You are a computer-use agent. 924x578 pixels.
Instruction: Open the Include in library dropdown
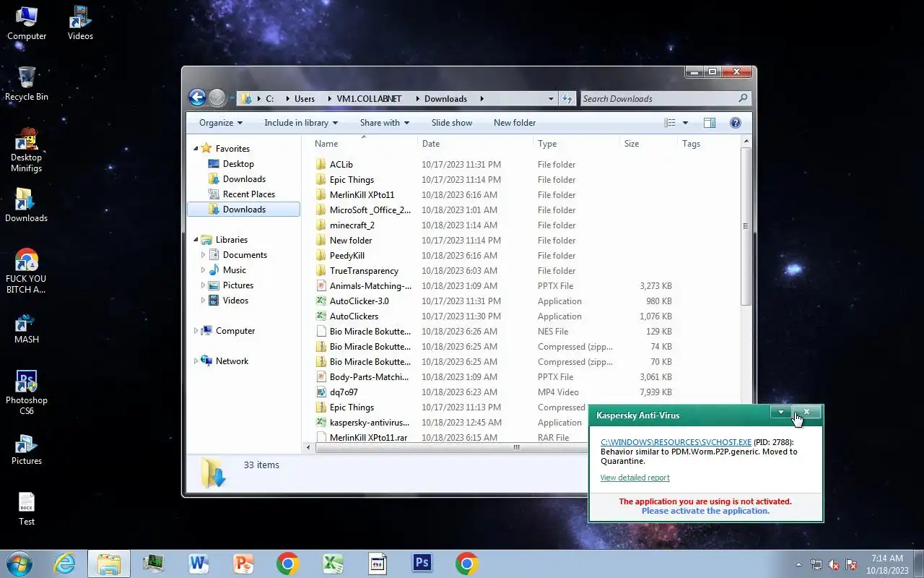[301, 123]
